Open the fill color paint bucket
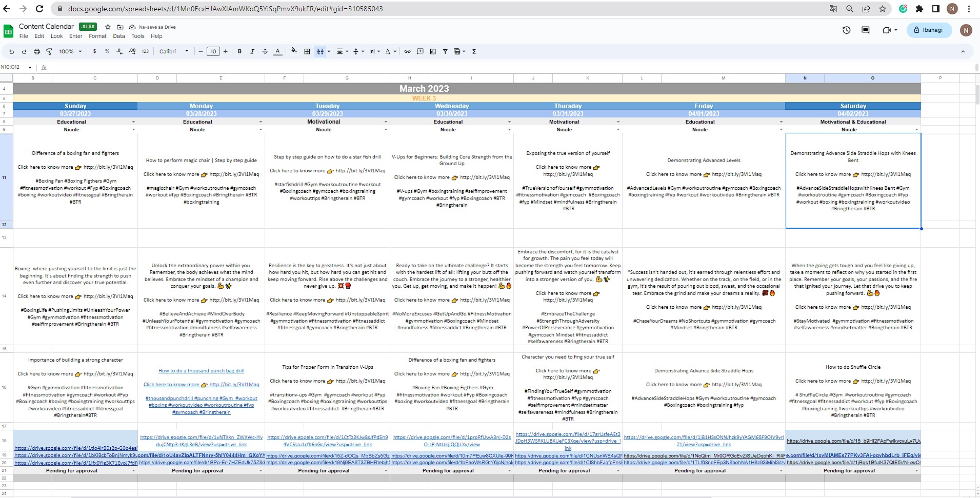This screenshot has width=980, height=498. 294,51
